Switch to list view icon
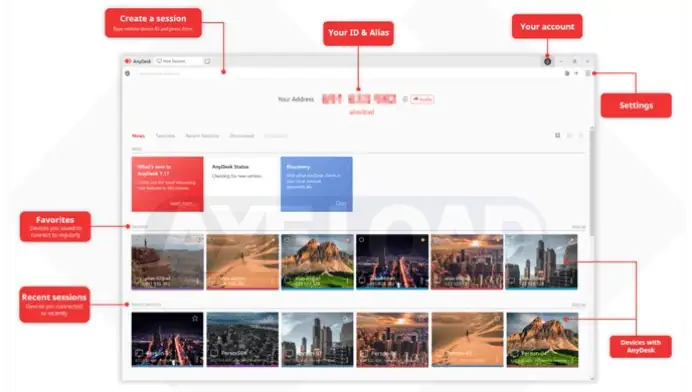This screenshot has height=392, width=692. [570, 136]
